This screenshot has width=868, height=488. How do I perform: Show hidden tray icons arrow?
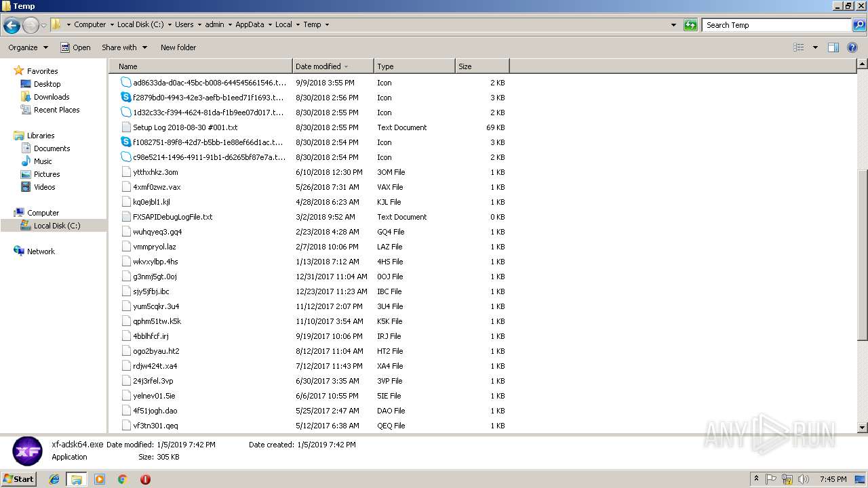click(x=756, y=479)
